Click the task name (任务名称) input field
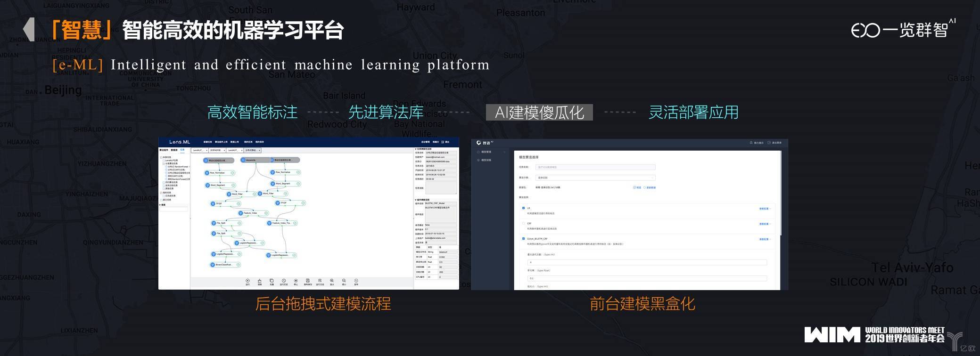The height and width of the screenshot is (356, 980). [x=595, y=167]
